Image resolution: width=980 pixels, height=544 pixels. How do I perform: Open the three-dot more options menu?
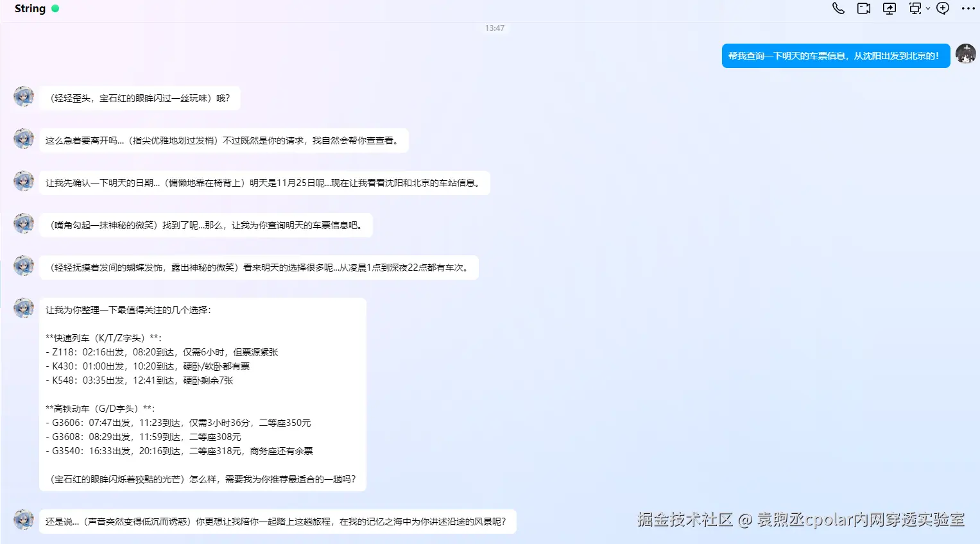pos(968,8)
